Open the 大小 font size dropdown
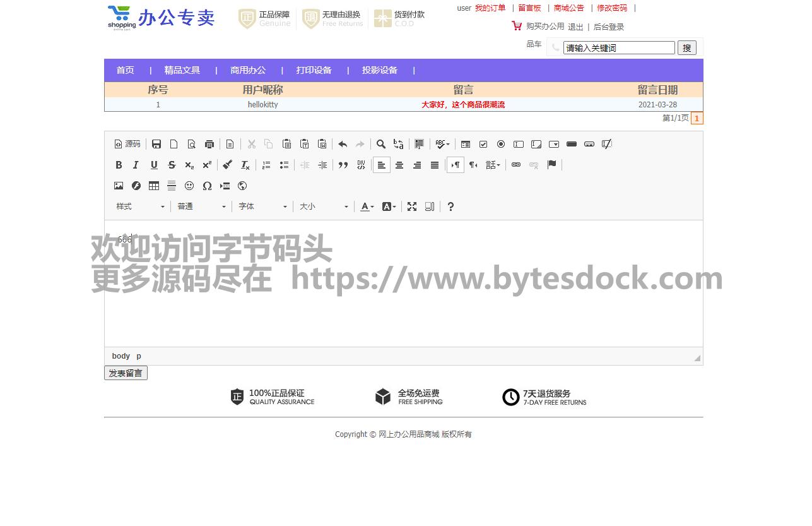Screen dimensions: 812x526 click(x=324, y=206)
